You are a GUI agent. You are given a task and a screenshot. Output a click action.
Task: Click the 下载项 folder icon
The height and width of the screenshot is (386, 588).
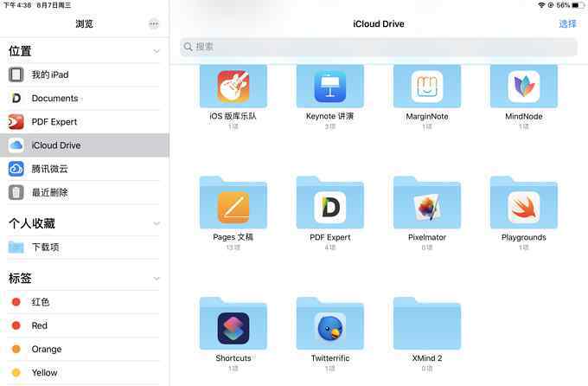(16, 247)
